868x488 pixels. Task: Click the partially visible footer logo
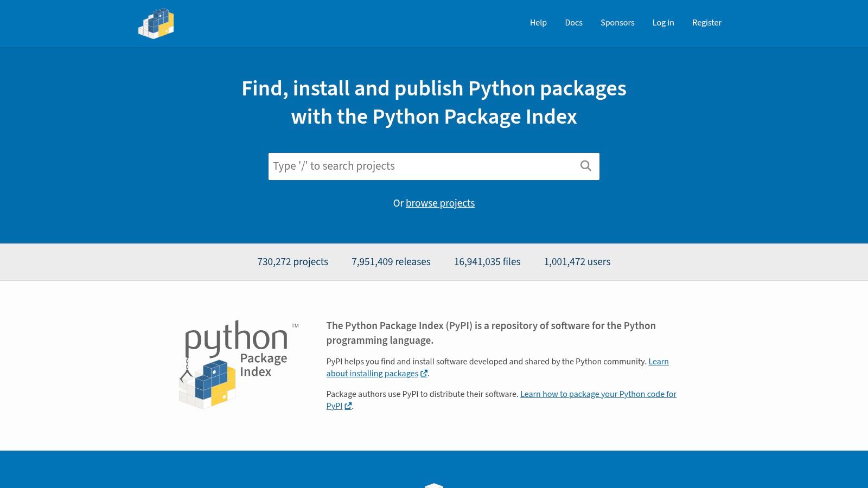click(433, 485)
